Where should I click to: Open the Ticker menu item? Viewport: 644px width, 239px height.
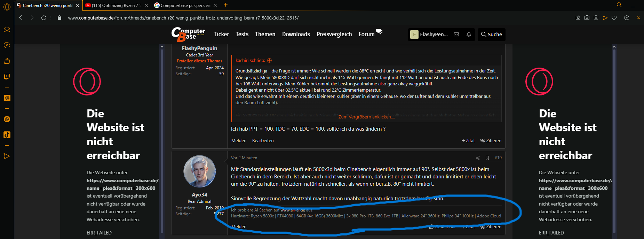pyautogui.click(x=221, y=34)
